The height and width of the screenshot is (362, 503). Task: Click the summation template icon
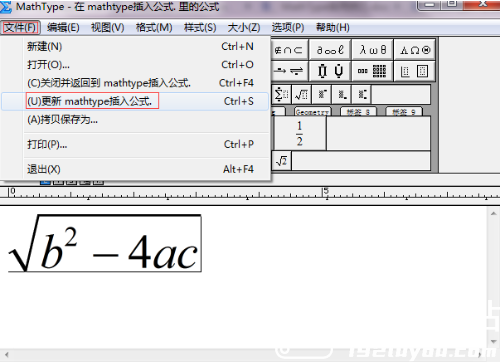click(282, 95)
